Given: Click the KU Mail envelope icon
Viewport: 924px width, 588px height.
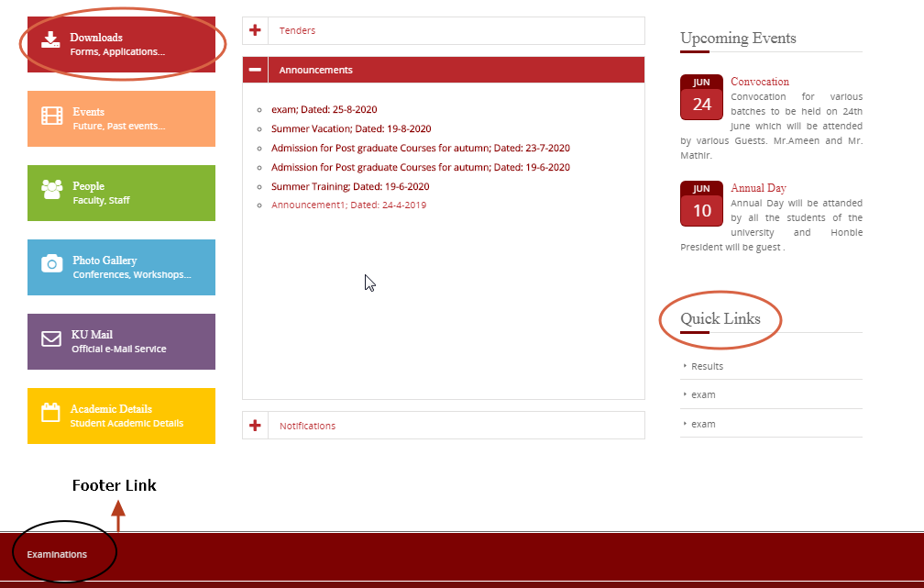Looking at the screenshot, I should 51,338.
